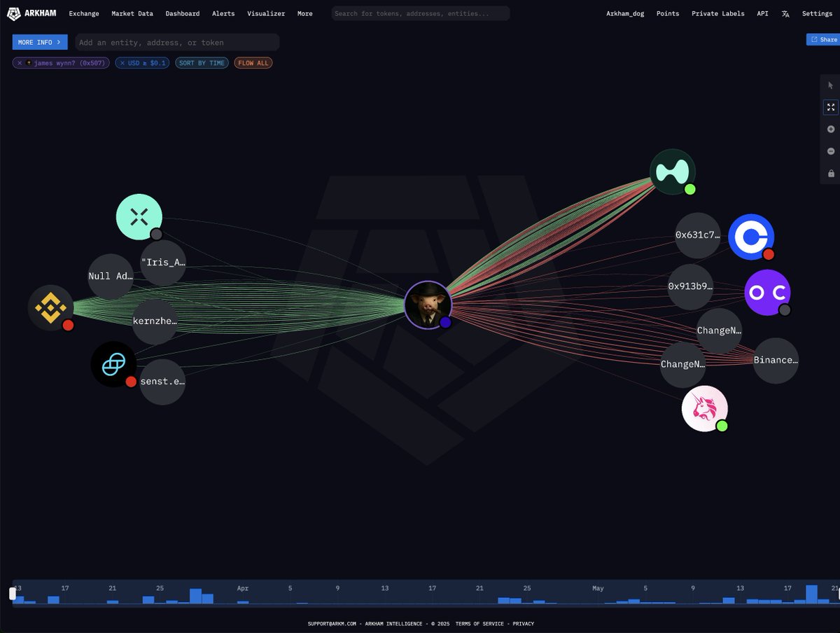The height and width of the screenshot is (633, 840).
Task: Toggle the FLOW ALL filter
Action: 253,63
